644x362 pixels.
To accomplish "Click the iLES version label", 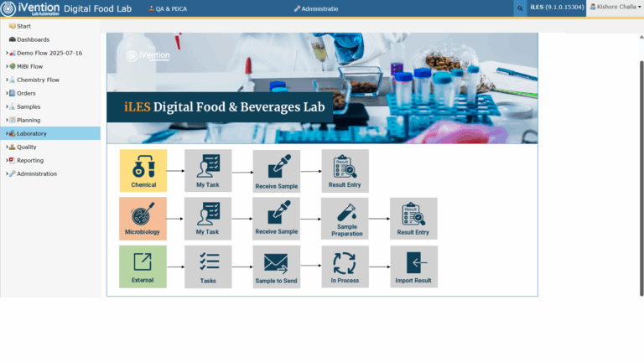I will pos(557,7).
